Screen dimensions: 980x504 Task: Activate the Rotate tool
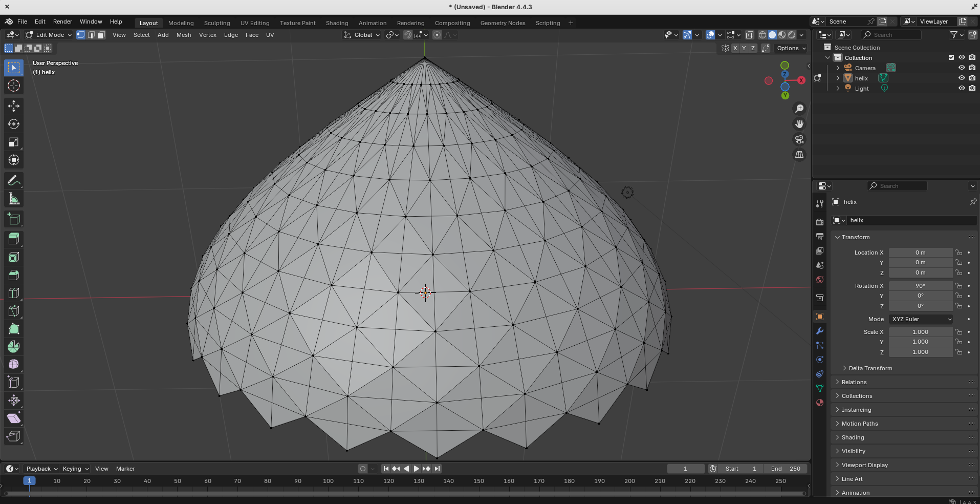coord(14,124)
